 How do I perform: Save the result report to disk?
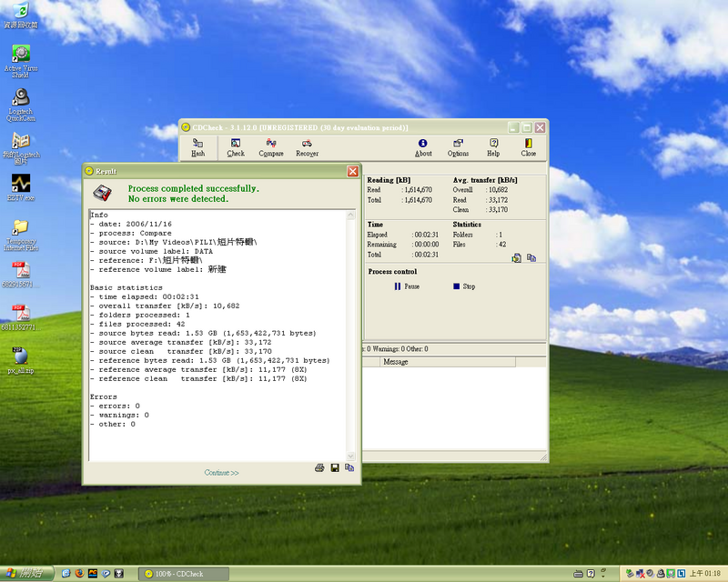(335, 467)
